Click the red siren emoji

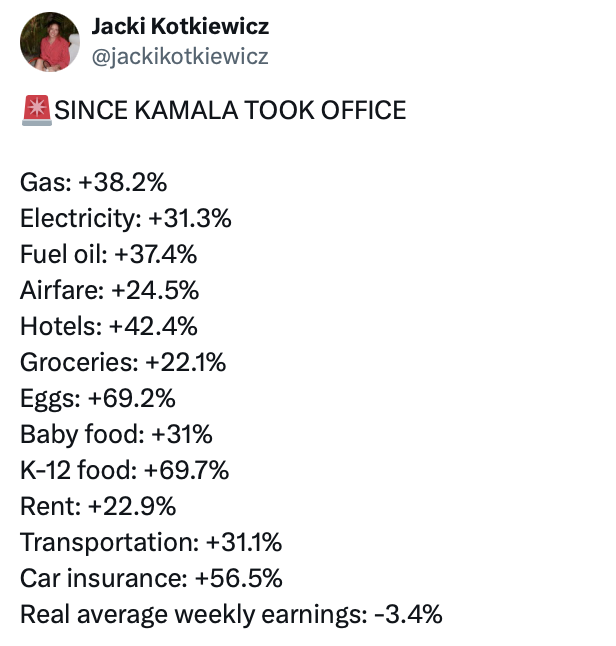coord(37,110)
